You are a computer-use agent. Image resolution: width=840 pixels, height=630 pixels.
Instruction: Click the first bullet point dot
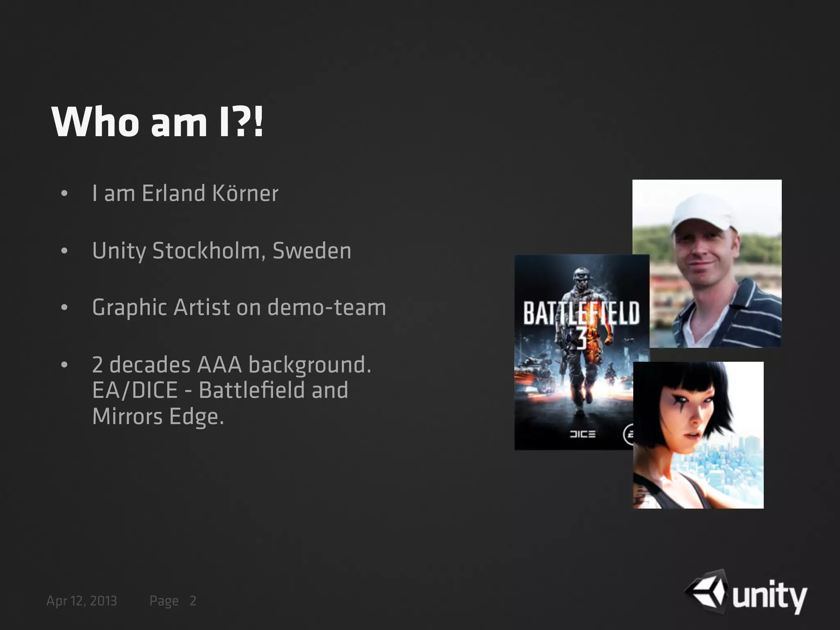click(64, 194)
